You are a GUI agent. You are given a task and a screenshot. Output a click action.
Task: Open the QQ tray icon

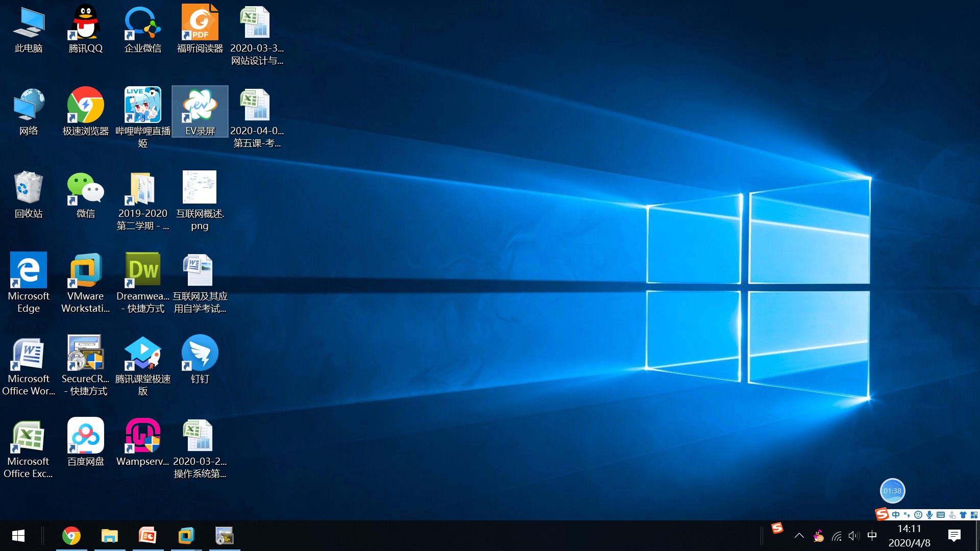(819, 536)
